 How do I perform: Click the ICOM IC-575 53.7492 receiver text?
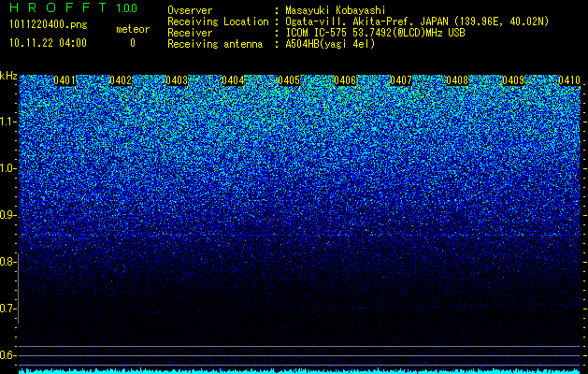[x=375, y=33]
